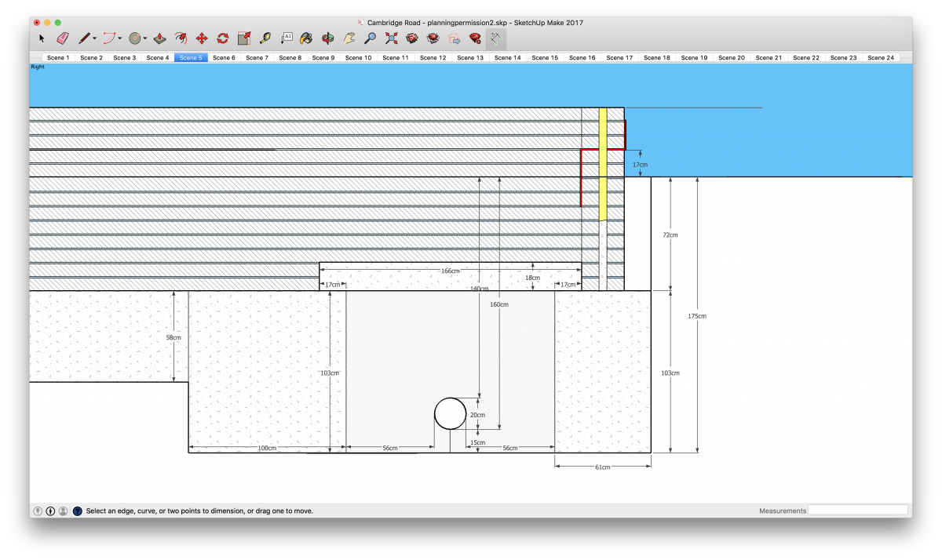Pick the Eraser tool

point(64,37)
